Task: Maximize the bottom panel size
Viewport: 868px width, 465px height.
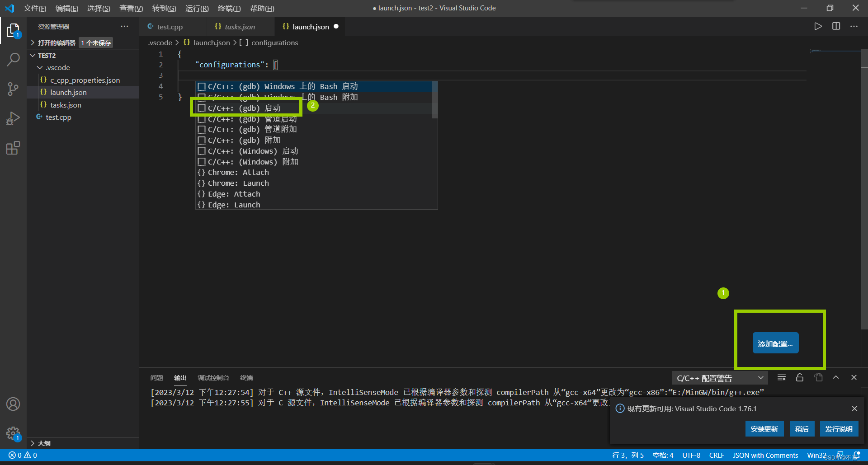Action: (x=836, y=378)
